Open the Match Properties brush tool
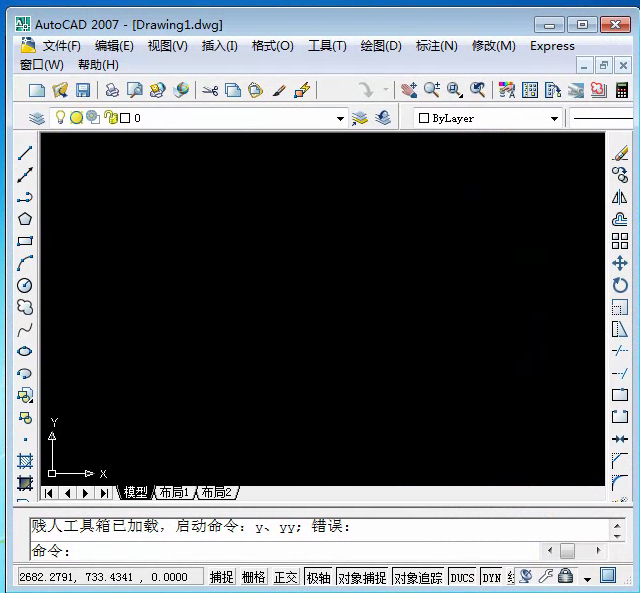 pyautogui.click(x=279, y=90)
